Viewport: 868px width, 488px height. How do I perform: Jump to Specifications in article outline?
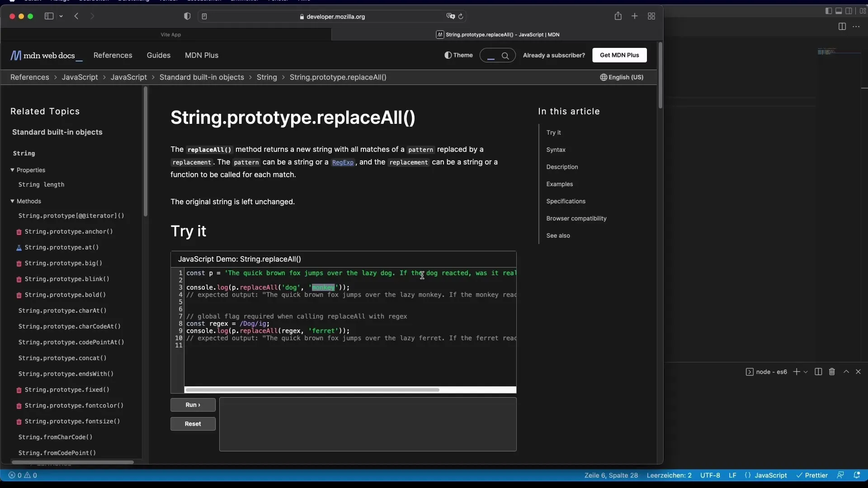pos(566,201)
